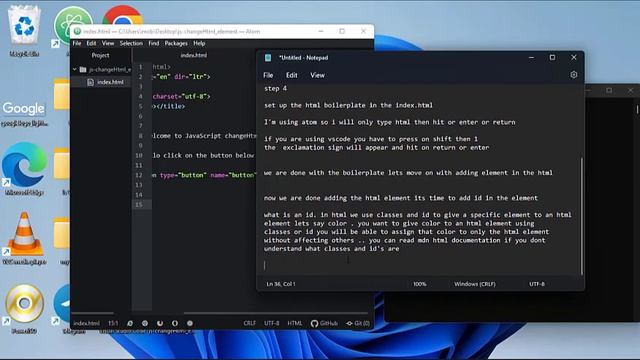This screenshot has height=360, width=640.
Task: Click UTF-8 in Notepad status bar
Action: [537, 284]
